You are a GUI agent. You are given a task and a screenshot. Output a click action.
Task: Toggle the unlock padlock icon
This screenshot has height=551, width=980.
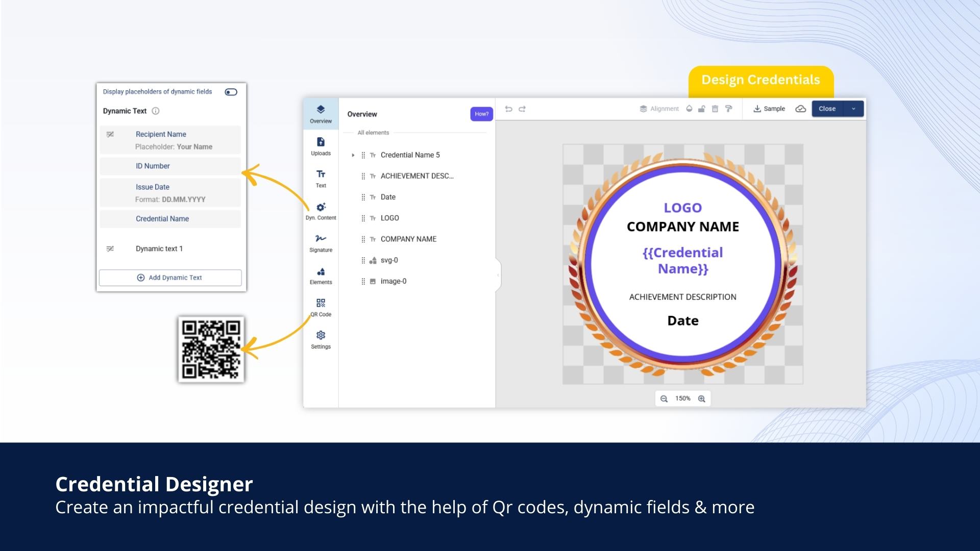tap(702, 109)
